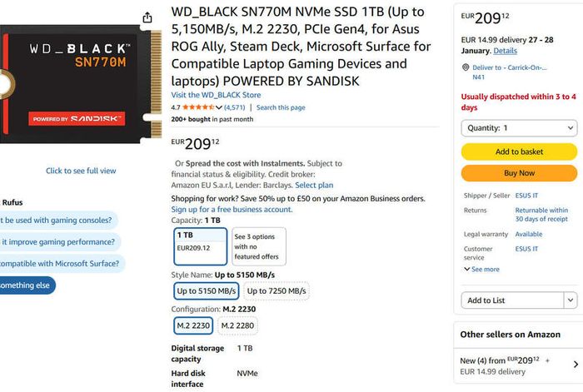Click the Rufus something else suggestion
Screen dimensions: 583x392
pyautogui.click(x=26, y=285)
